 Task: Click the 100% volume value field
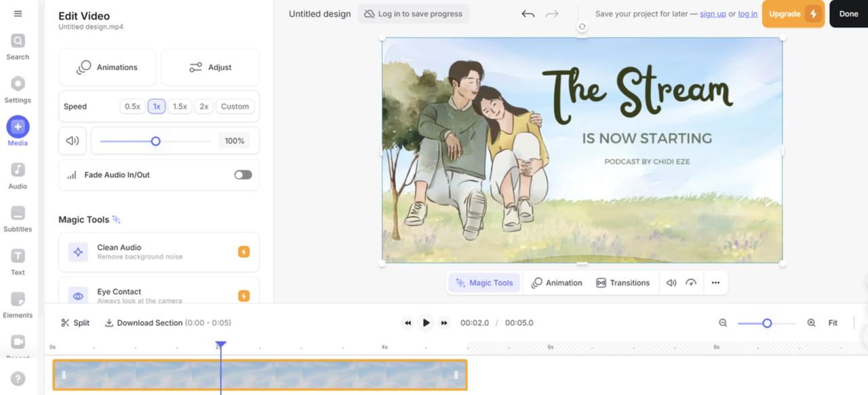point(235,141)
